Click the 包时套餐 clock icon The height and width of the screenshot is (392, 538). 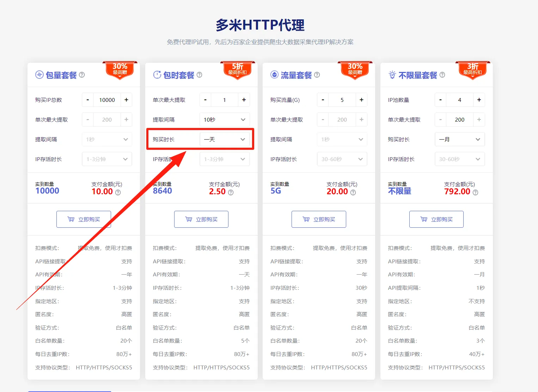point(157,75)
